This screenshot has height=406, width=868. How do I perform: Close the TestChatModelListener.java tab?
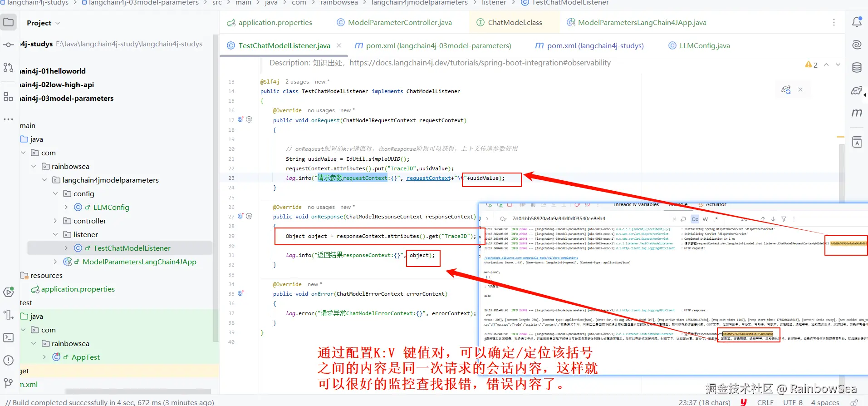coord(339,45)
